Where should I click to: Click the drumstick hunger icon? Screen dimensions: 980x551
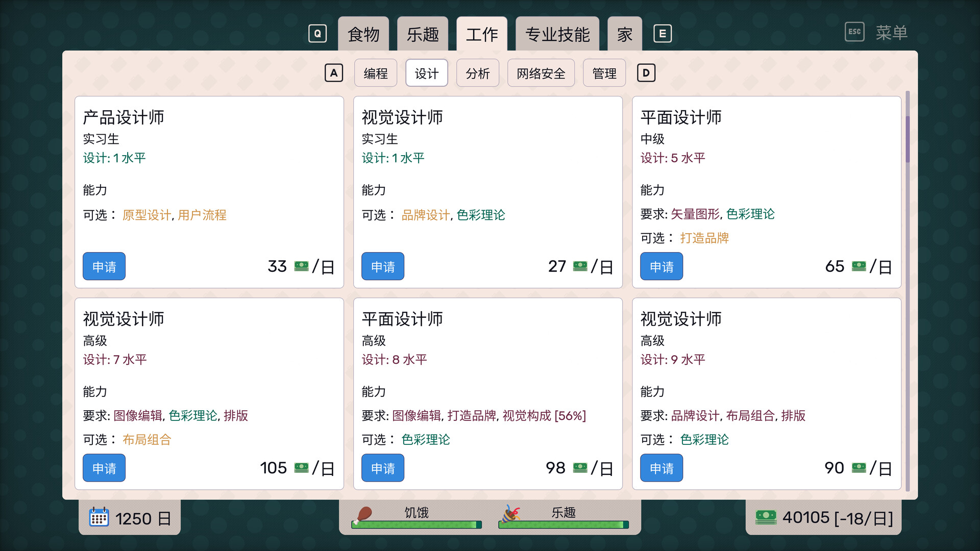(363, 514)
